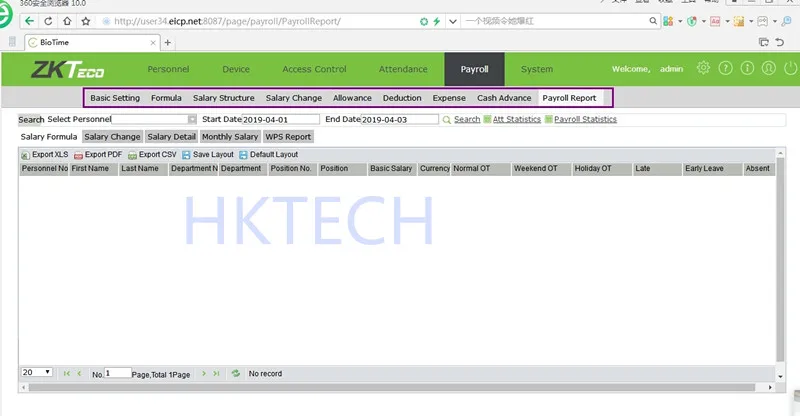Switch to Salary Detail report tab
Screen dimensions: 800x416
click(171, 137)
